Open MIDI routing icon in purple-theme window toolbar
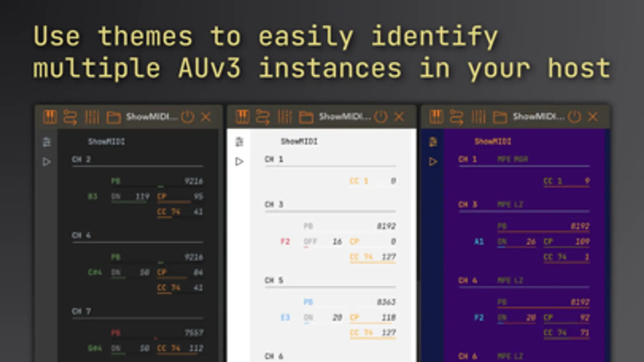The width and height of the screenshot is (644, 362). pyautogui.click(x=456, y=117)
